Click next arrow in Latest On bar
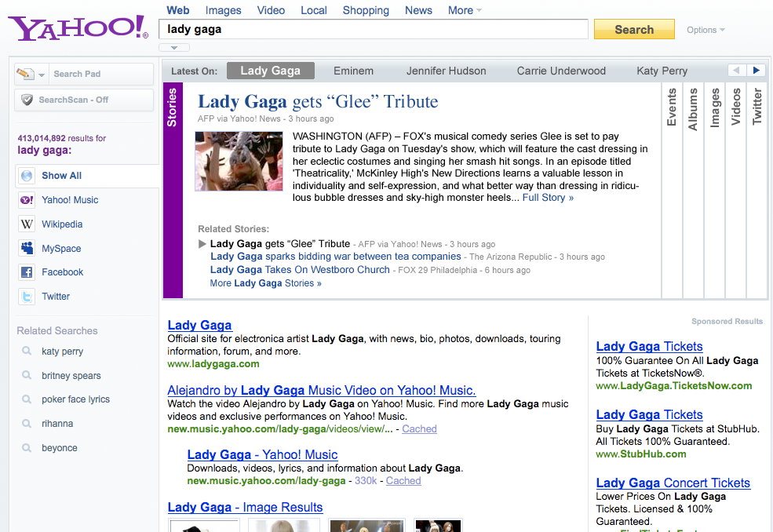The image size is (773, 532). pyautogui.click(x=756, y=71)
